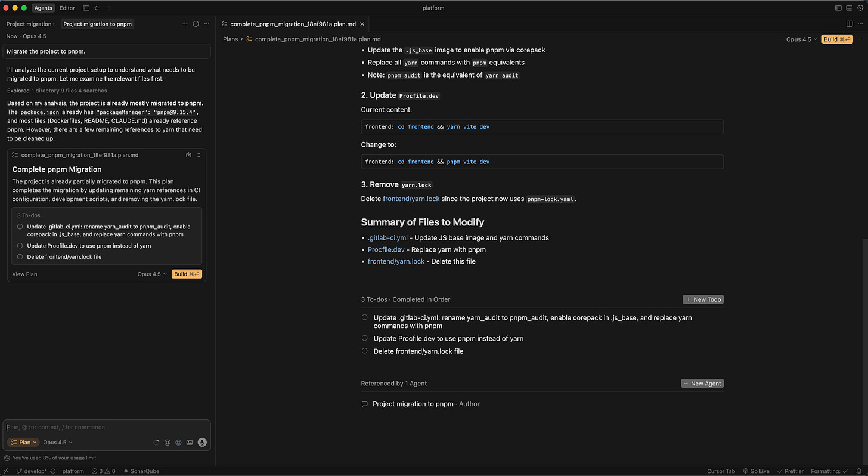Check the Update .gitlab-ci.yml to-do in chat card
868x476 pixels.
point(20,227)
